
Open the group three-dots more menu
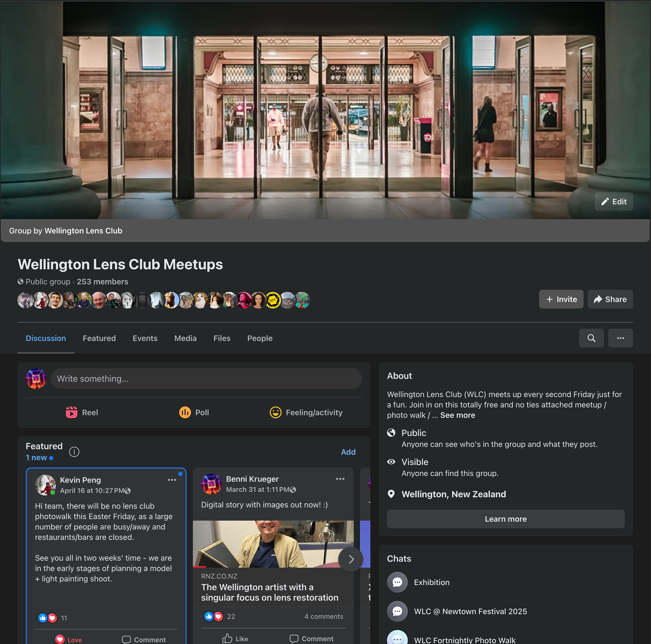pos(620,338)
